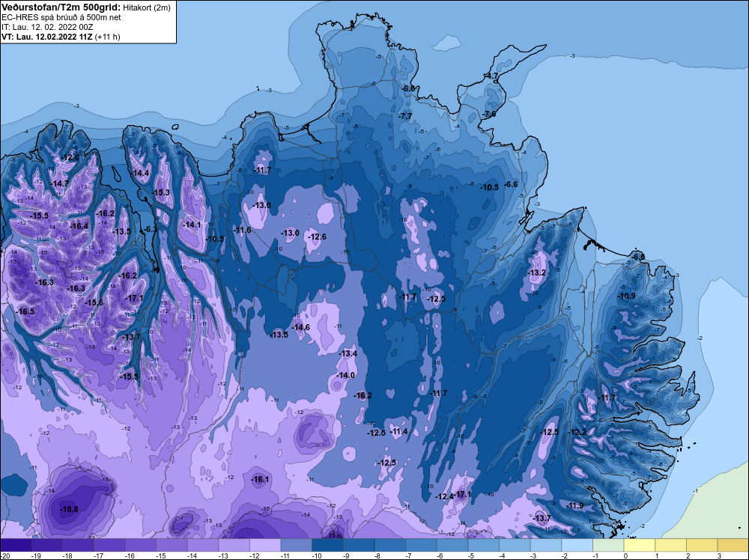This screenshot has width=749, height=560.
Task: Click the -13.2 temperature value
Action: [x=536, y=273]
